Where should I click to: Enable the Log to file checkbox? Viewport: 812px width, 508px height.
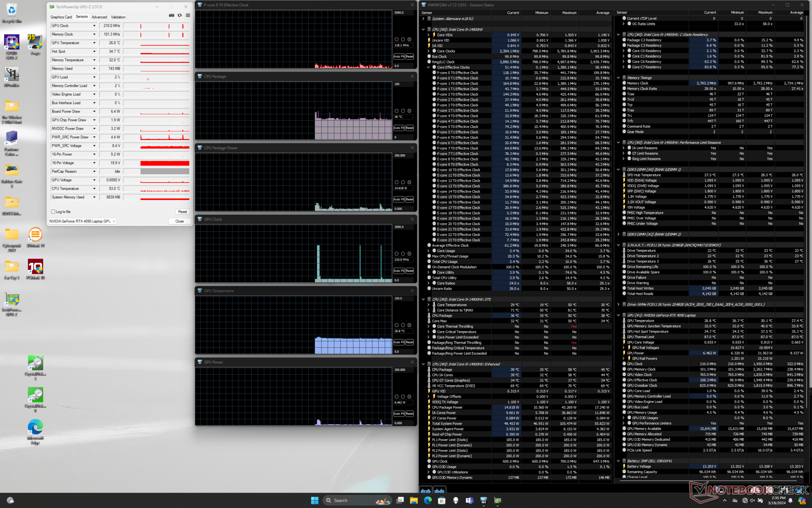tap(53, 212)
